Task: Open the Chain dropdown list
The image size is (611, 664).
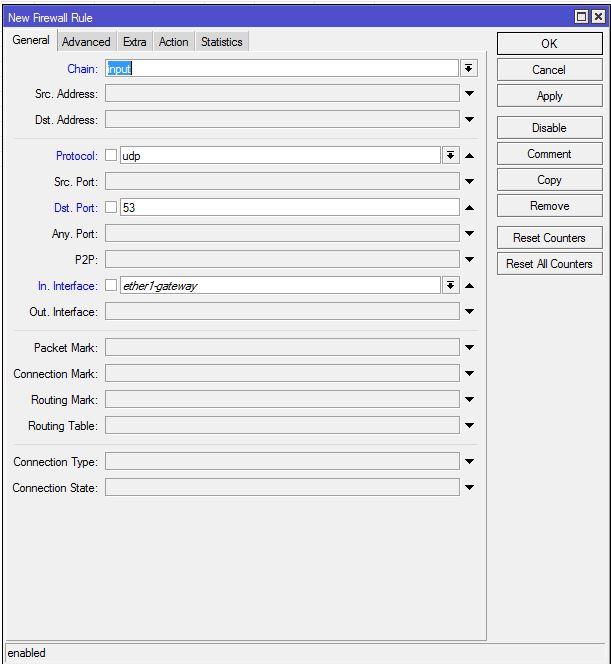Action: point(469,68)
